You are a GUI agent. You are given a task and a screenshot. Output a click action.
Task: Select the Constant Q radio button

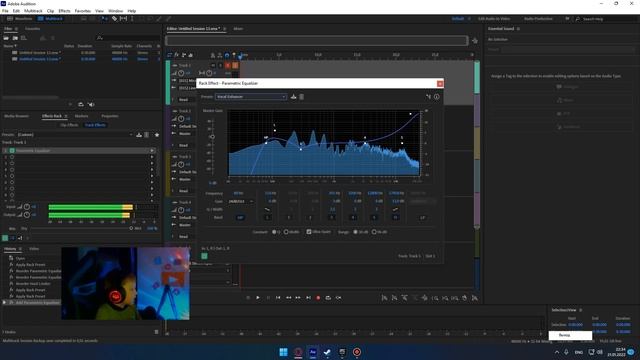[x=275, y=232]
